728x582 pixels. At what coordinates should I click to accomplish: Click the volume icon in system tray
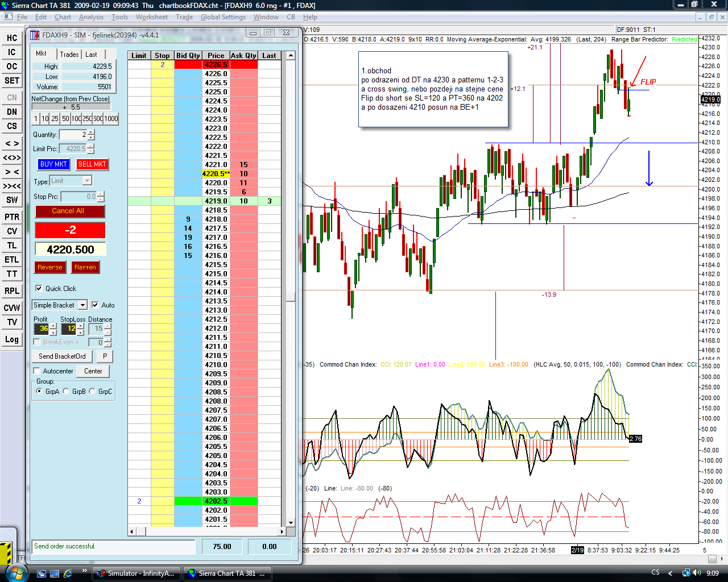point(698,573)
